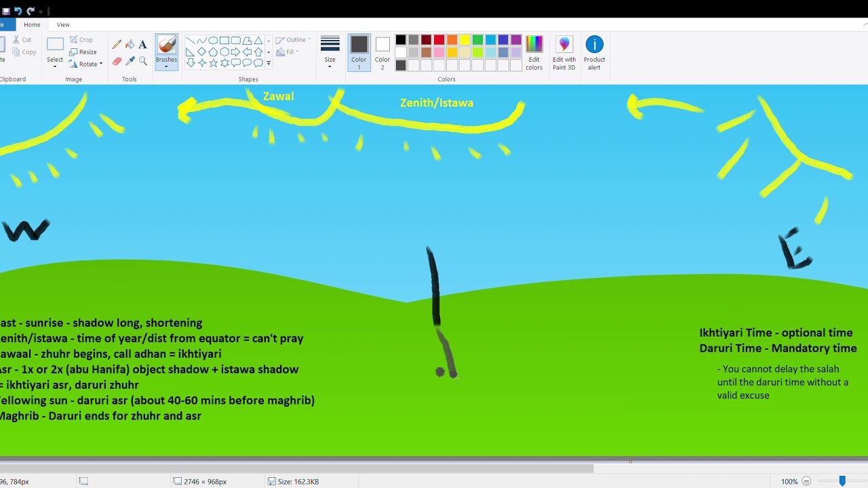This screenshot has width=868, height=488.
Task: Expand the Brushes dropdown arrow
Action: tap(166, 66)
